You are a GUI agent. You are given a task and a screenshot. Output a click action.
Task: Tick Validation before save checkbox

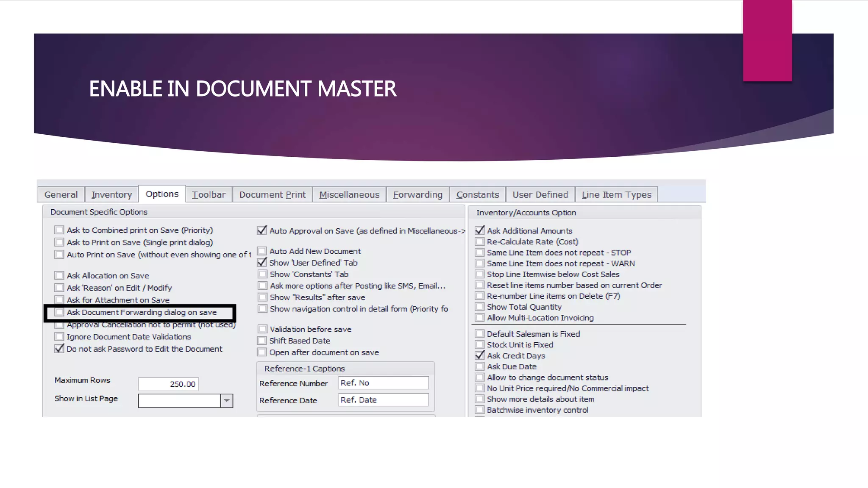pyautogui.click(x=262, y=329)
